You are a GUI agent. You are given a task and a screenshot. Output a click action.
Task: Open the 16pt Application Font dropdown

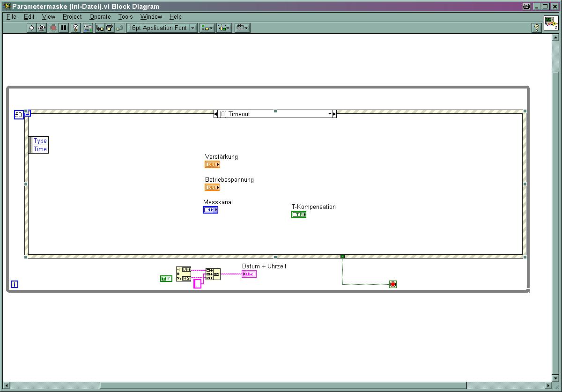pos(162,28)
